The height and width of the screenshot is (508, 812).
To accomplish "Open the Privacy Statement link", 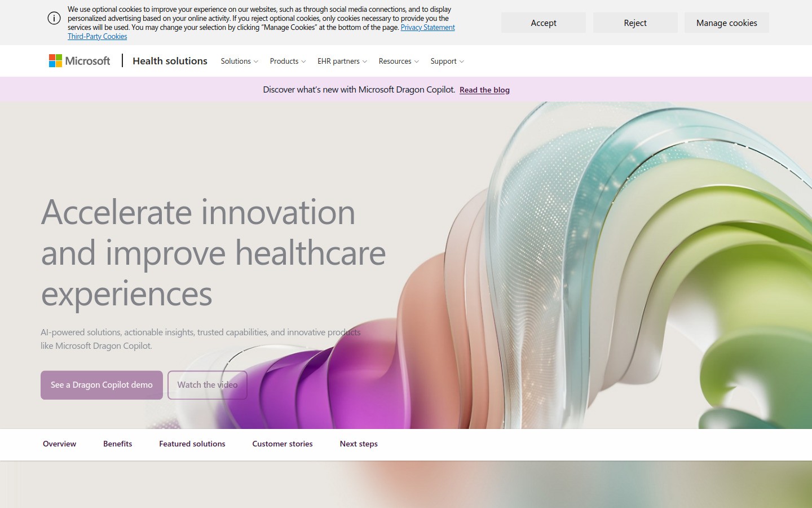I will click(427, 27).
